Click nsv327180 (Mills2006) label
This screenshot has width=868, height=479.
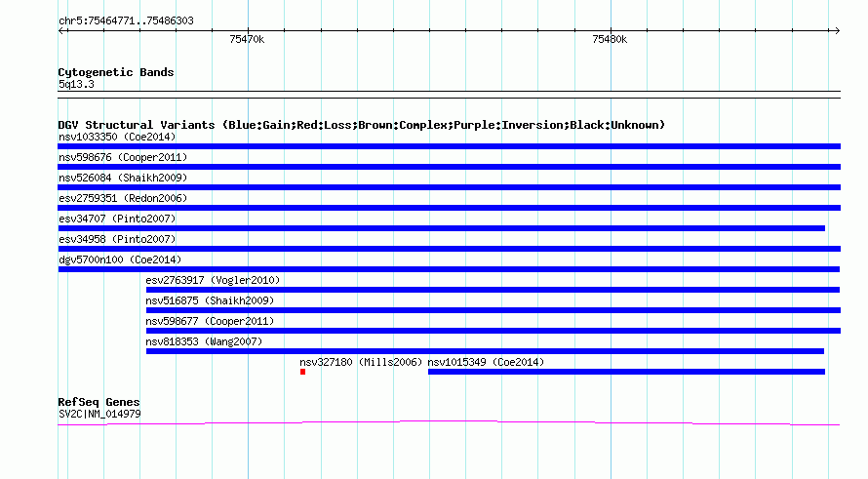point(361,362)
